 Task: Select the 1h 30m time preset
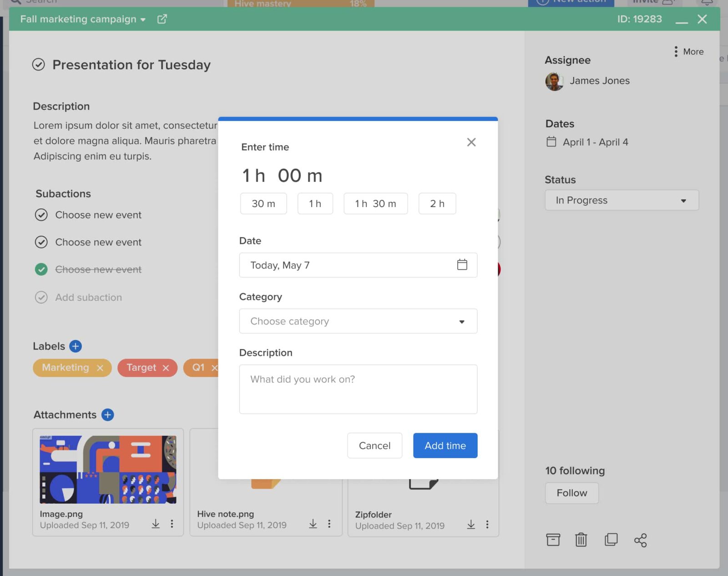(x=375, y=203)
